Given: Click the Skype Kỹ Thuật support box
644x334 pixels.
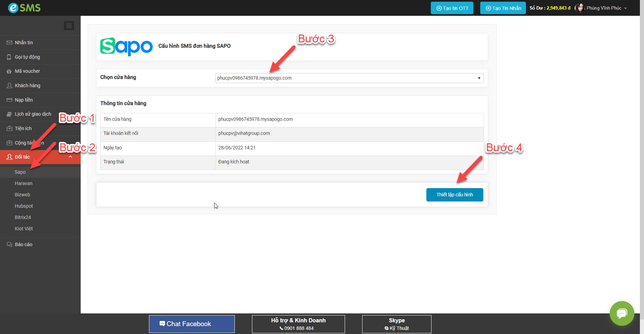Looking at the screenshot, I should click(396, 324).
